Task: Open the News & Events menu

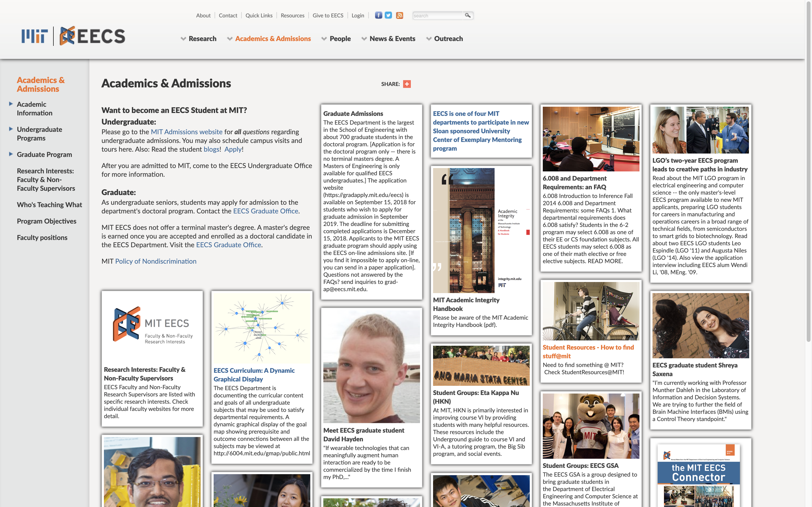Action: (392, 39)
